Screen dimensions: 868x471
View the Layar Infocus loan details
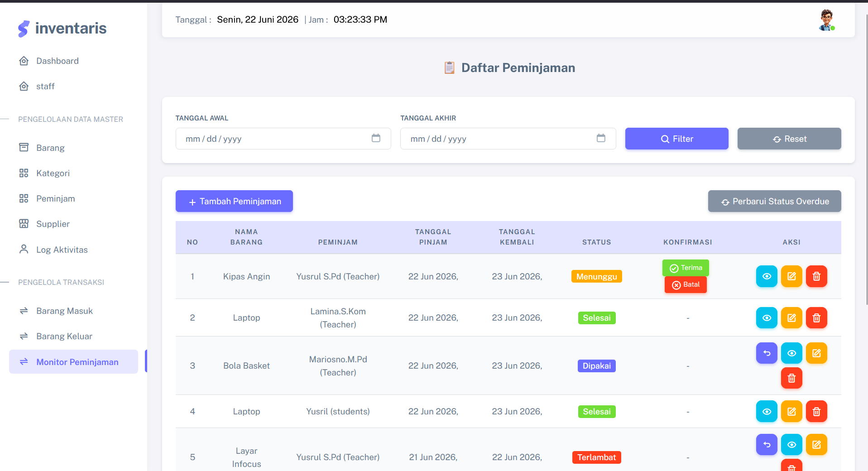tap(791, 445)
